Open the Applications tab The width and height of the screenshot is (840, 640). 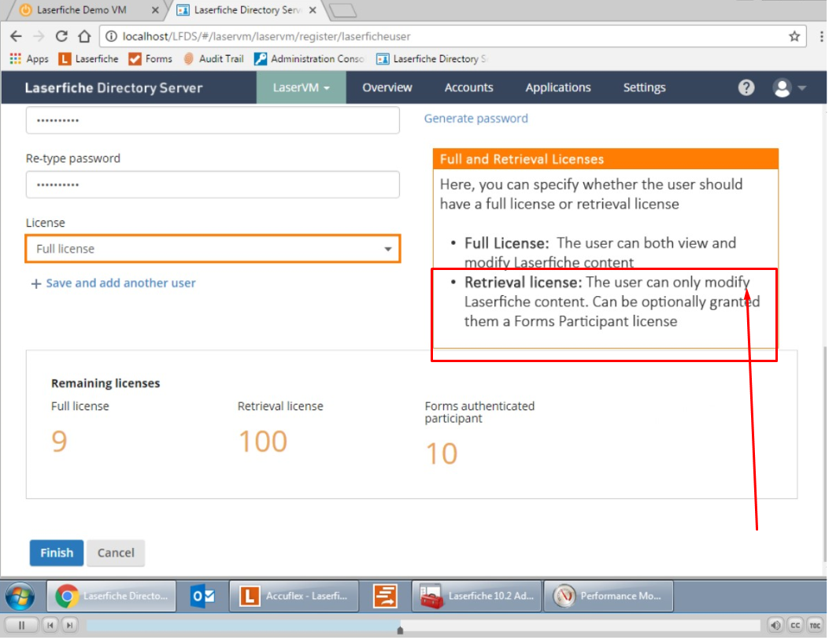click(x=557, y=87)
